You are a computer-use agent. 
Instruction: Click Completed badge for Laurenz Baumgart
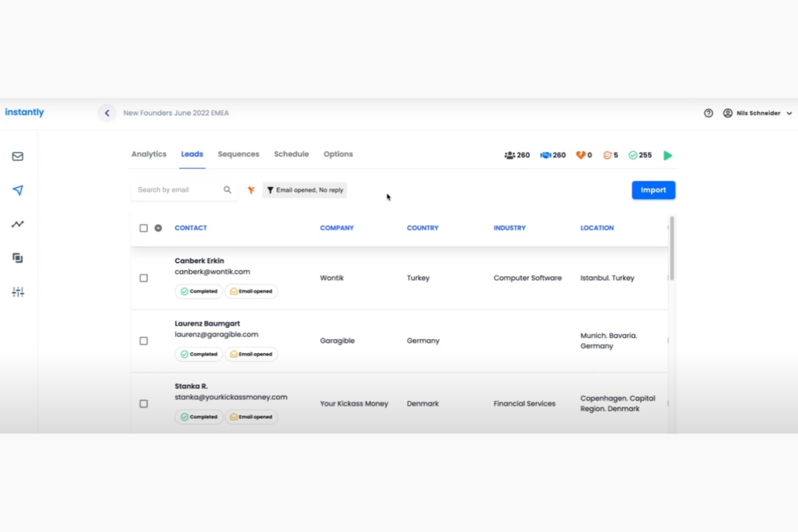click(199, 354)
